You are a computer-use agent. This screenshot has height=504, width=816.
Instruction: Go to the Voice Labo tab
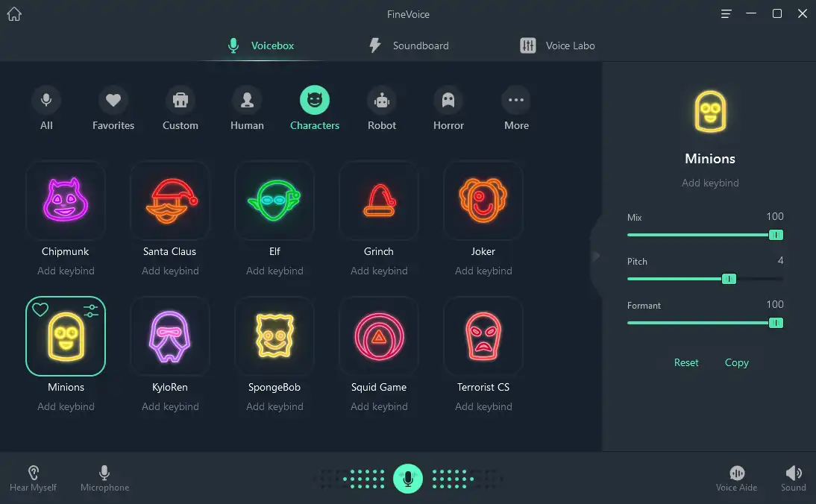click(x=557, y=45)
